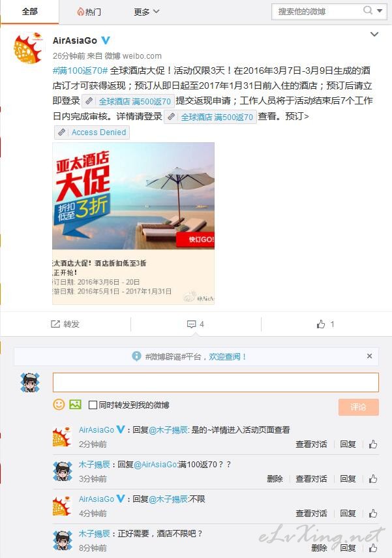Switch to the 热门 tab

(89, 12)
